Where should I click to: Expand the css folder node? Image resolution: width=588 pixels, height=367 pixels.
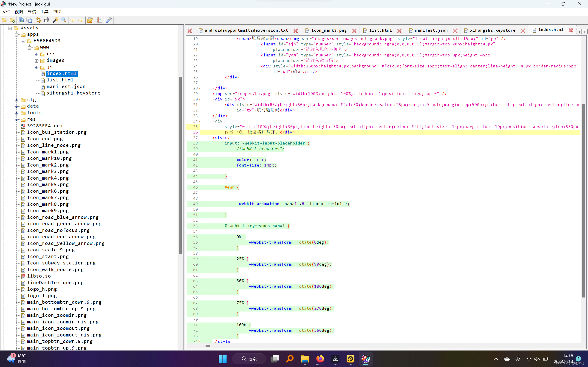[36, 54]
